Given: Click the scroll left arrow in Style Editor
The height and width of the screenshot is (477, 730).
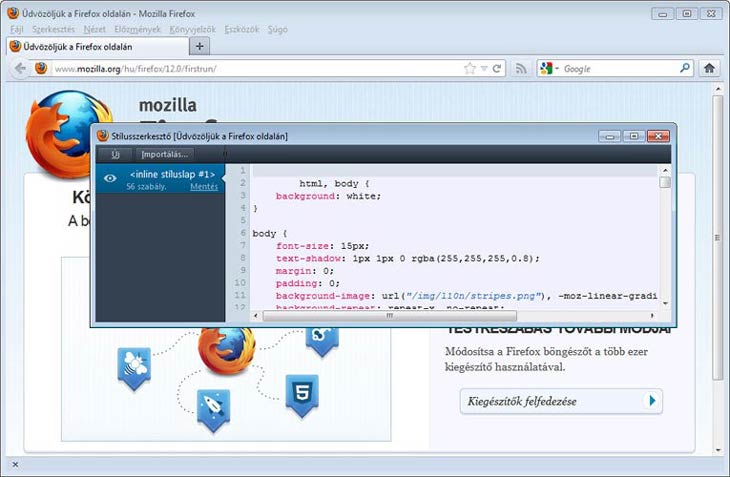Looking at the screenshot, I should coord(255,316).
